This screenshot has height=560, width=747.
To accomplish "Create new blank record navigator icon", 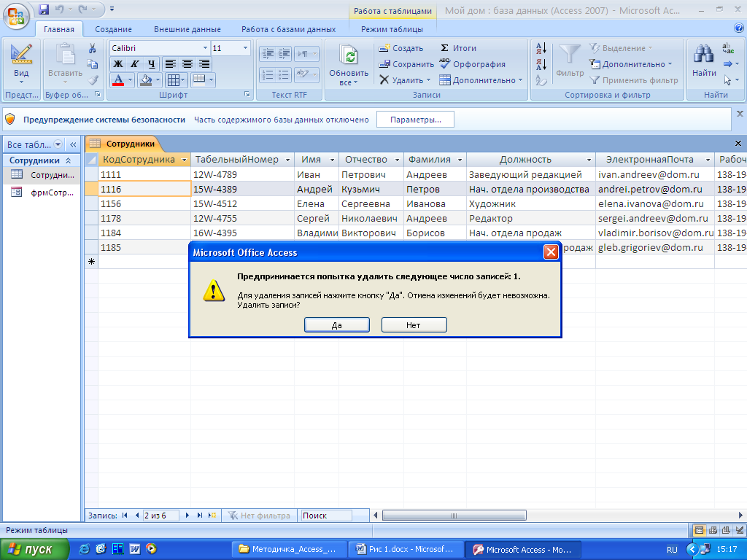I will (x=212, y=516).
